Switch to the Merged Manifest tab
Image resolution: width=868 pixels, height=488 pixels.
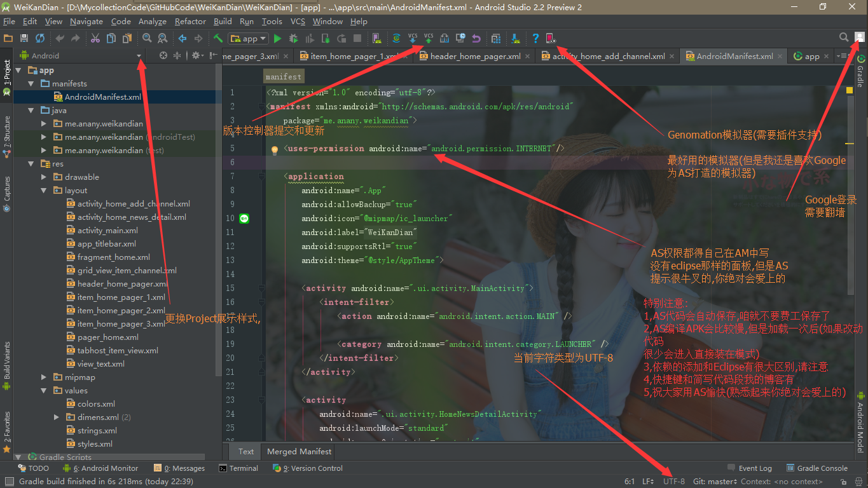point(299,452)
